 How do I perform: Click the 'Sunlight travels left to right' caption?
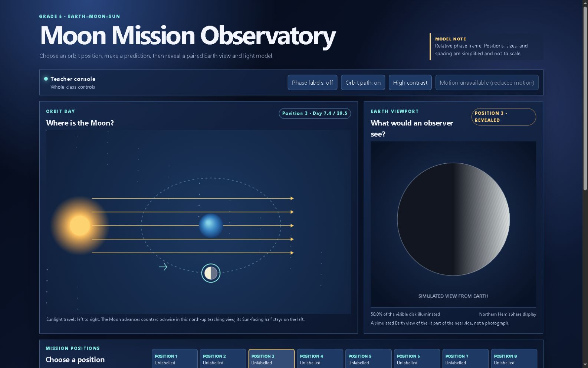(x=175, y=319)
